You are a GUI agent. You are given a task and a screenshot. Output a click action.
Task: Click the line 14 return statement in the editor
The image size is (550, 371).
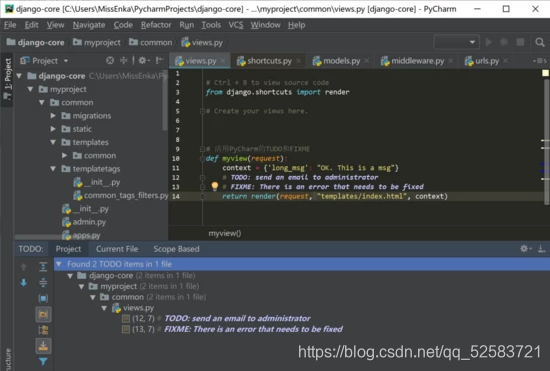[335, 196]
